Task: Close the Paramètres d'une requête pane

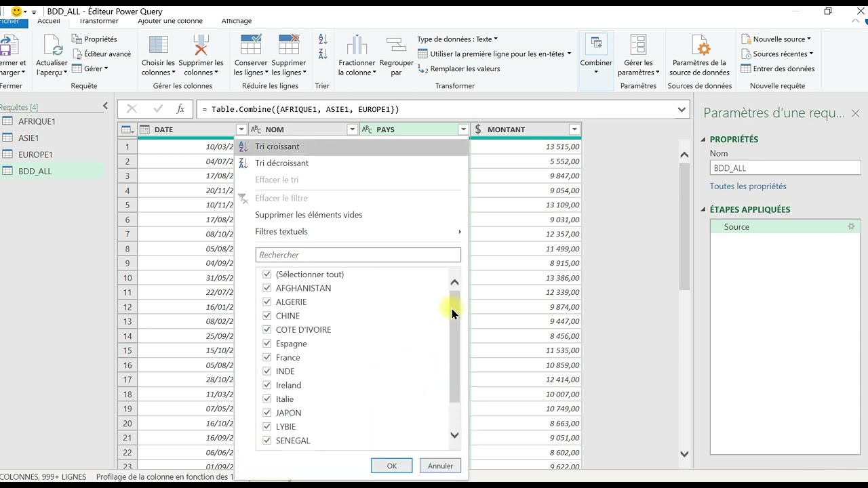Action: [855, 113]
